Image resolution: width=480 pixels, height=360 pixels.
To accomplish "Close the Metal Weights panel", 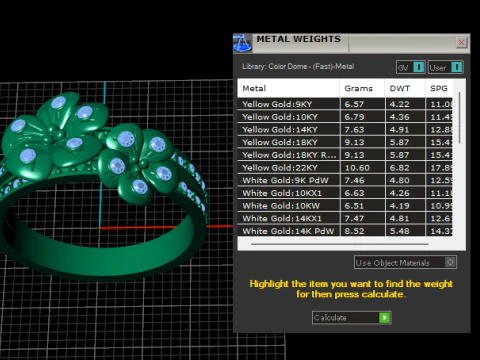I will point(461,42).
